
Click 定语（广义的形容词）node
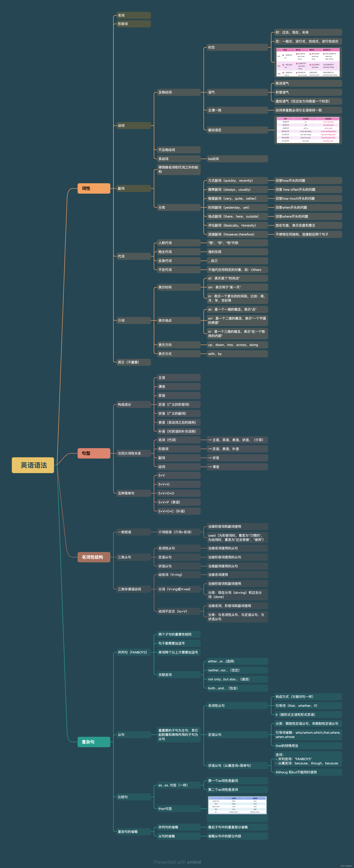coord(179,404)
